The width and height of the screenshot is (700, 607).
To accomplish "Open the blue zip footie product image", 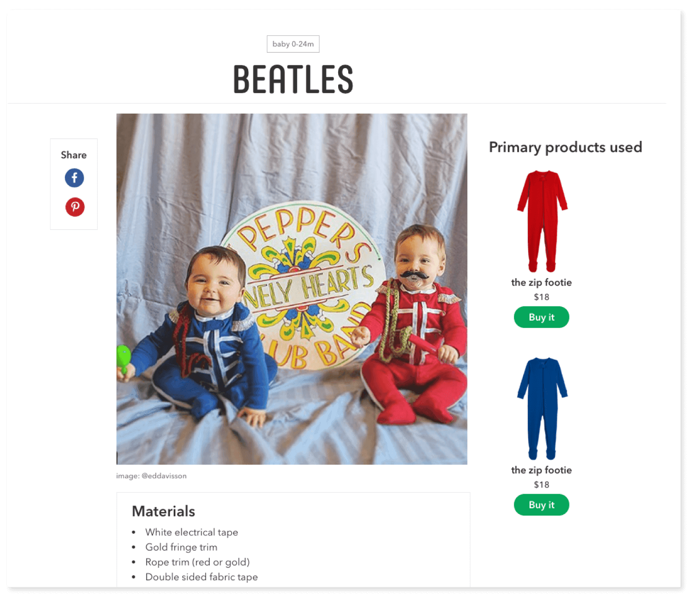I will coord(542,408).
